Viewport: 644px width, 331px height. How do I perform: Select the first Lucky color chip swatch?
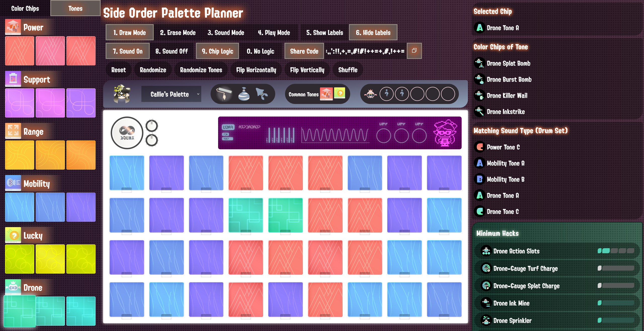20,259
